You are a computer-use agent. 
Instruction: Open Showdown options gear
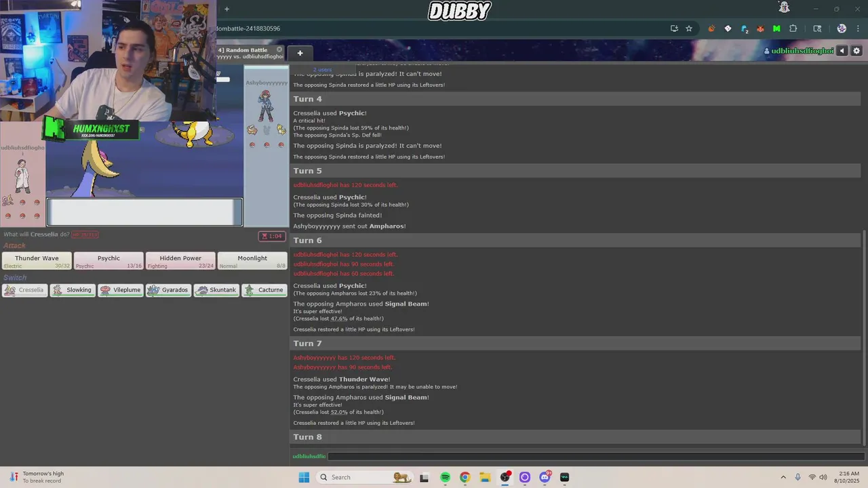point(856,51)
